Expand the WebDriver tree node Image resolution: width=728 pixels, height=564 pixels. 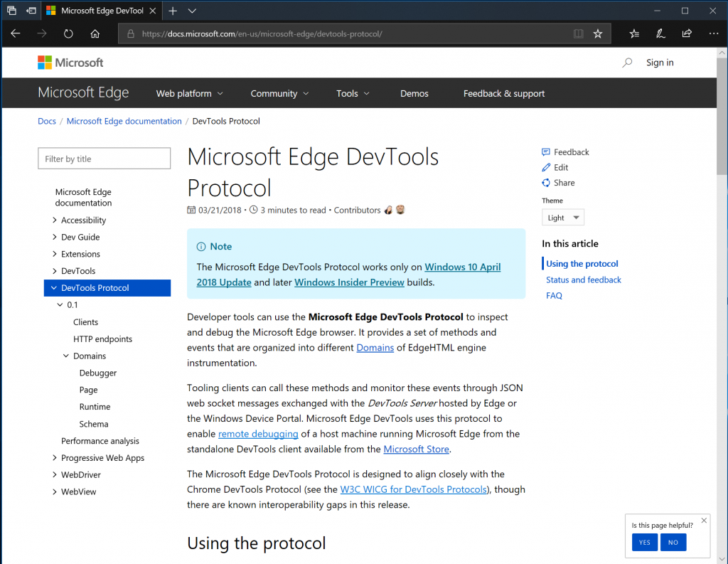[54, 474]
